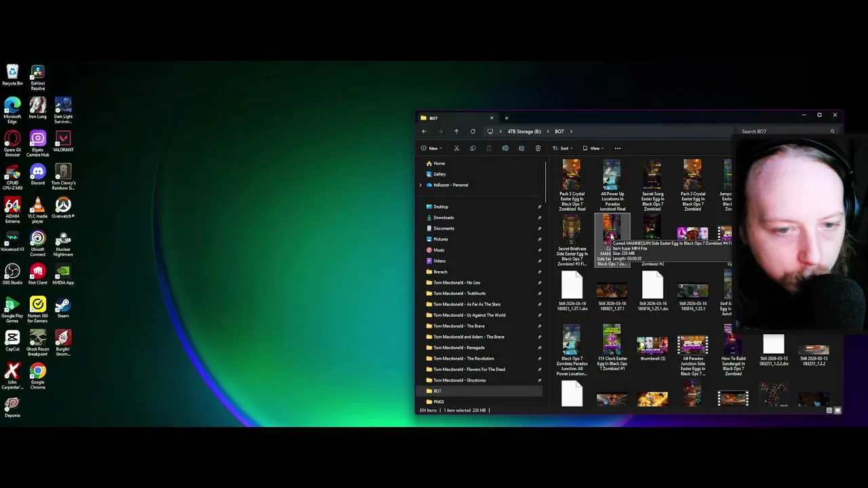
Task: Click the Cut icon in Explorer toolbar
Action: click(456, 148)
